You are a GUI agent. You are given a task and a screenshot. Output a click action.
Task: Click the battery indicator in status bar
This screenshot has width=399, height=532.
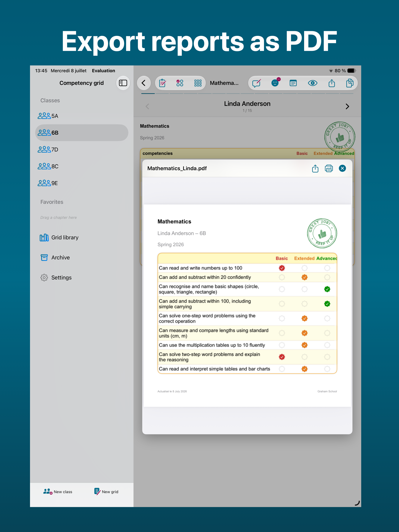(x=352, y=71)
